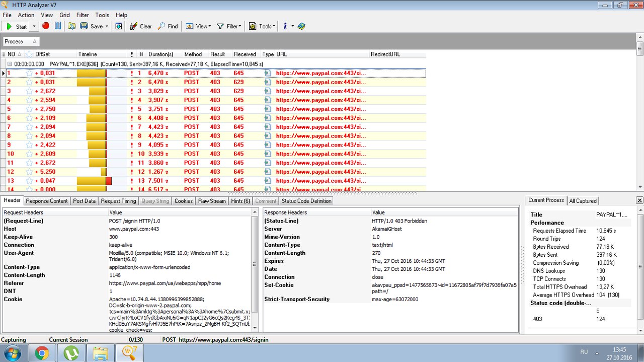
Task: Click the exclamation mark in row 13
Action: [132, 181]
